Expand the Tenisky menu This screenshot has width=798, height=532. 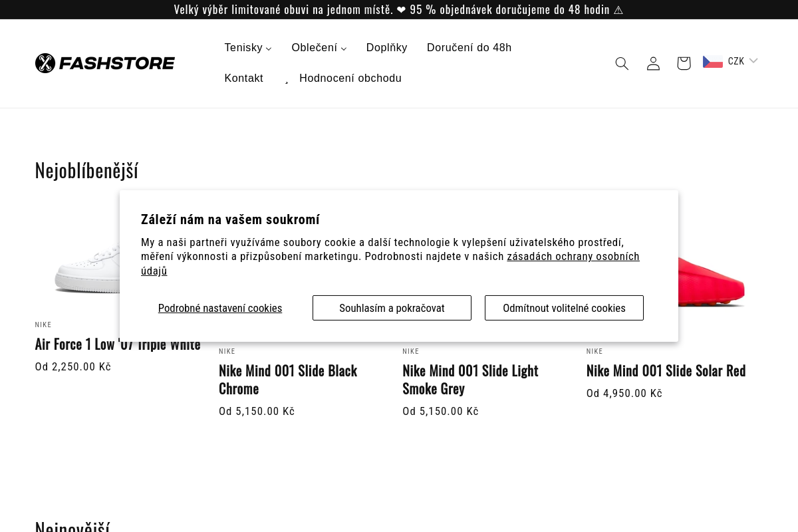coord(248,48)
